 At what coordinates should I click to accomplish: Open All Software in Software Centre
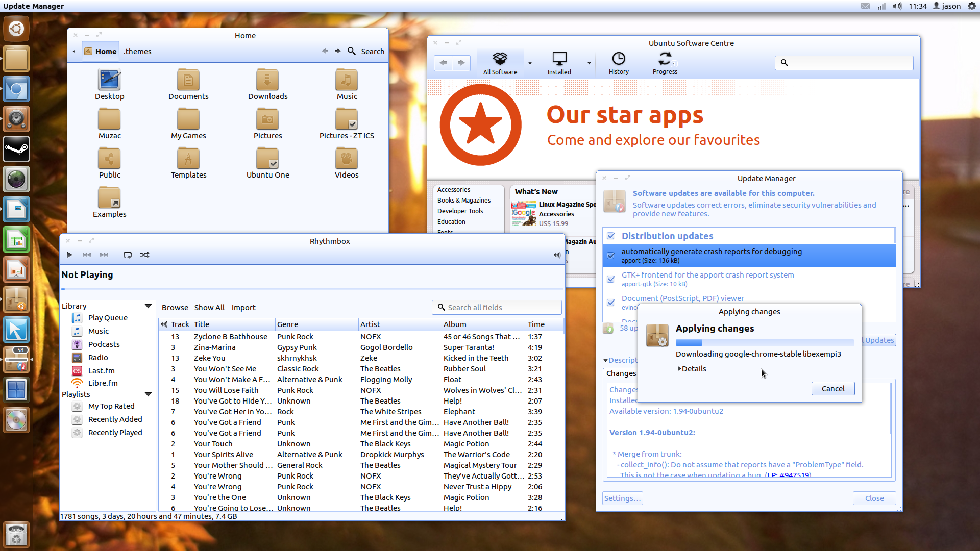click(500, 63)
